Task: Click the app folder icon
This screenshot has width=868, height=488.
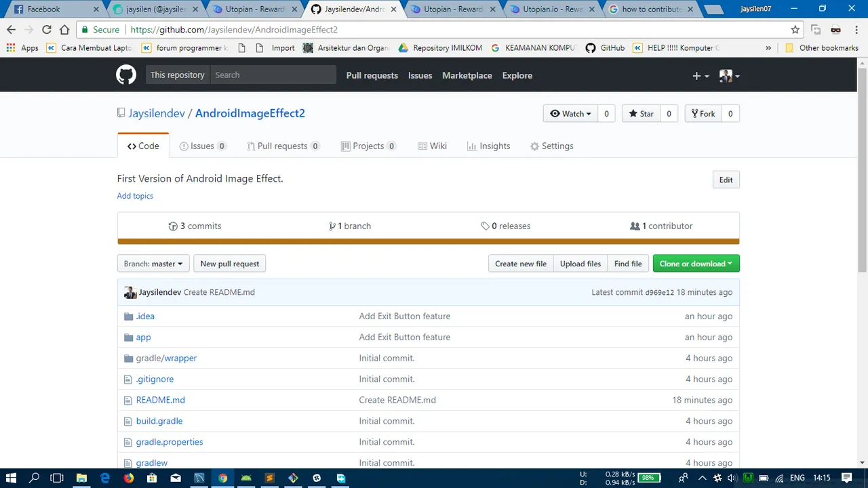Action: (x=128, y=338)
